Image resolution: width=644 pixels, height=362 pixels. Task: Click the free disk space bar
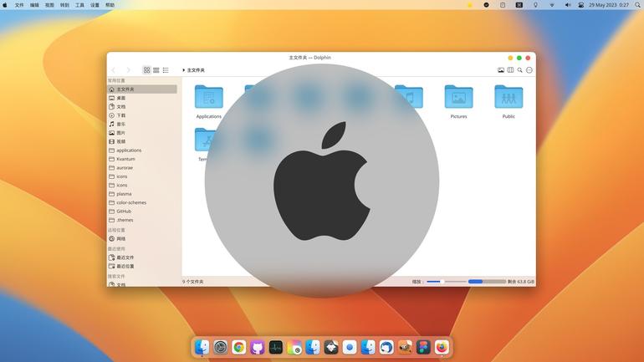[487, 282]
